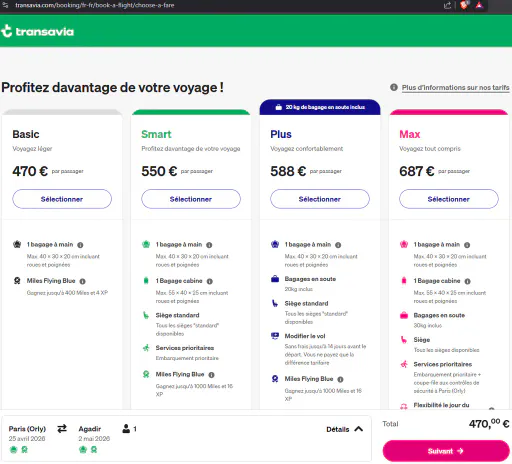
Task: Click the Miles medal icon in Basic column
Action: click(17, 281)
